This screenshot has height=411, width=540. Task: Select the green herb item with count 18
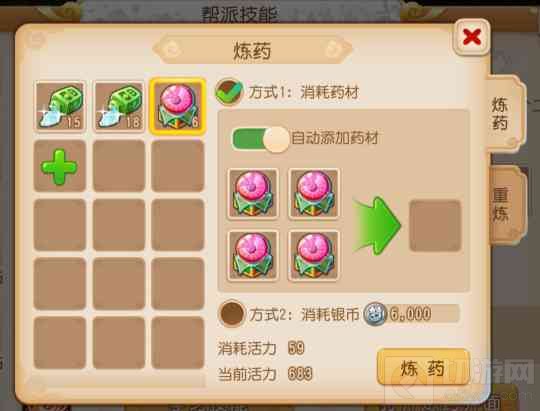[x=119, y=106]
